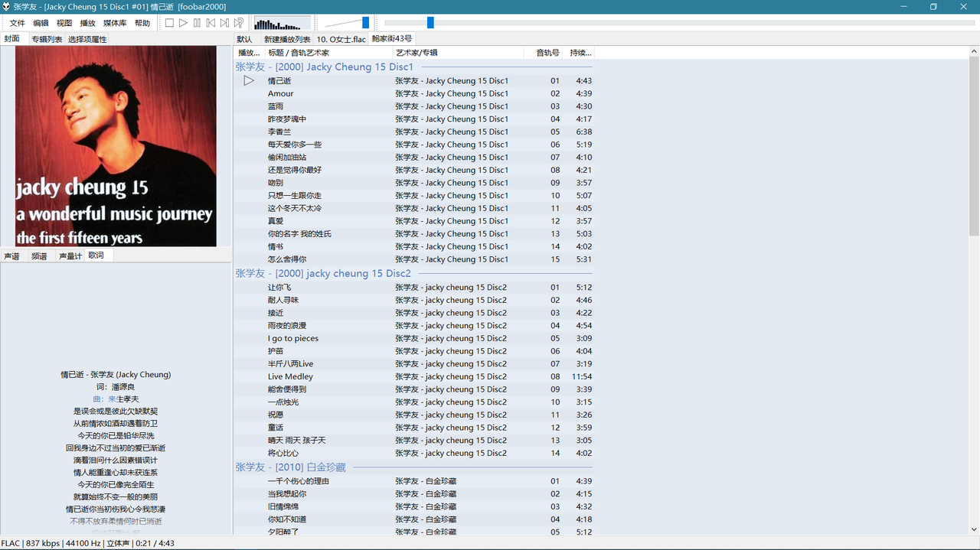Click the Play button in toolbar
Image resolution: width=980 pixels, height=550 pixels.
tap(183, 23)
